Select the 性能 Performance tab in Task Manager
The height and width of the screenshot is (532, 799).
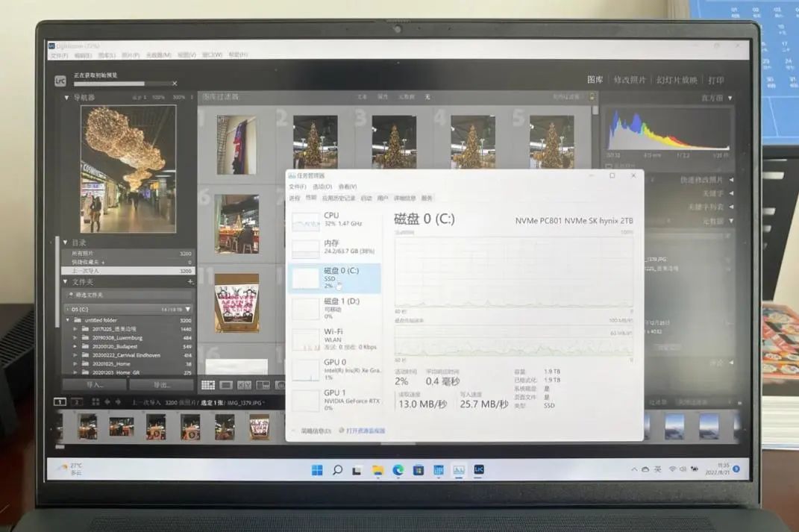(x=309, y=198)
